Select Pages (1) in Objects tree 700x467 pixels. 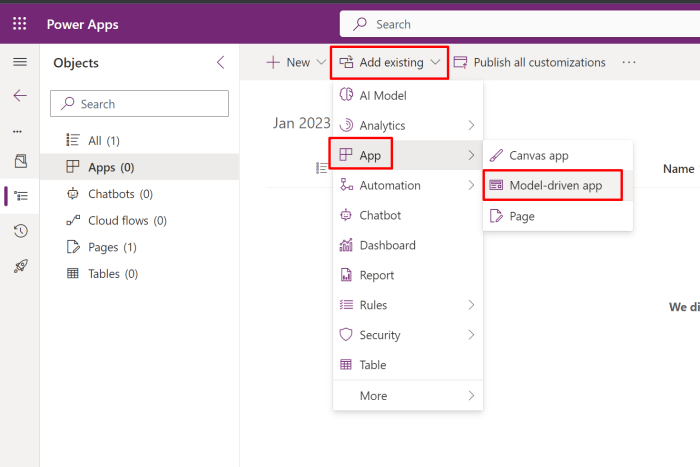pyautogui.click(x=139, y=247)
